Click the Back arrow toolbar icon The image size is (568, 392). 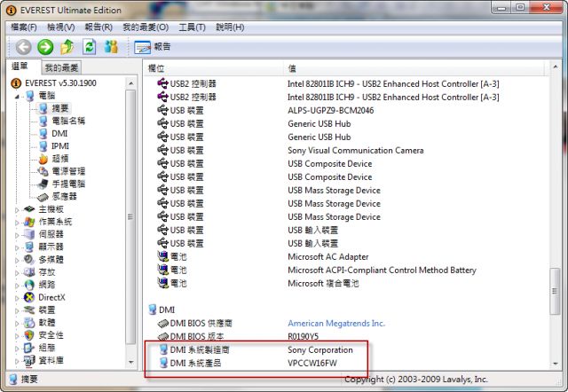pyautogui.click(x=24, y=47)
